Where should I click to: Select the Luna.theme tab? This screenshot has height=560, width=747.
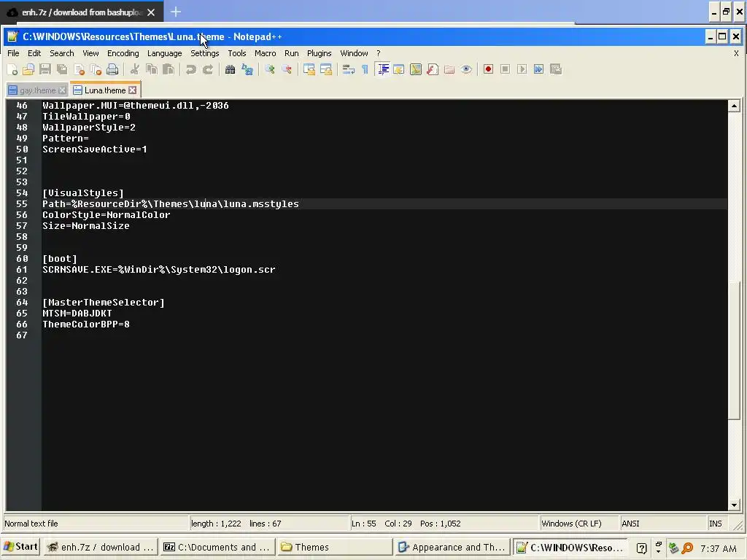pyautogui.click(x=105, y=90)
